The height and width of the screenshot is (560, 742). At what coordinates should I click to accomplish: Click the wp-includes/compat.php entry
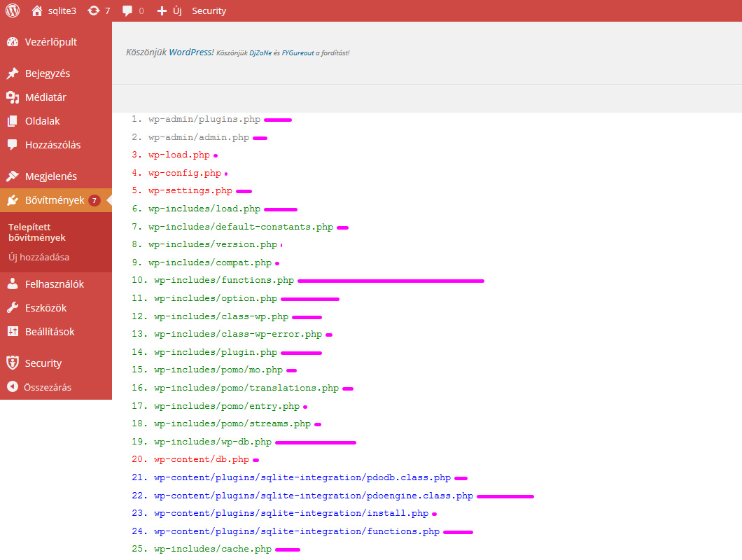pos(210,262)
